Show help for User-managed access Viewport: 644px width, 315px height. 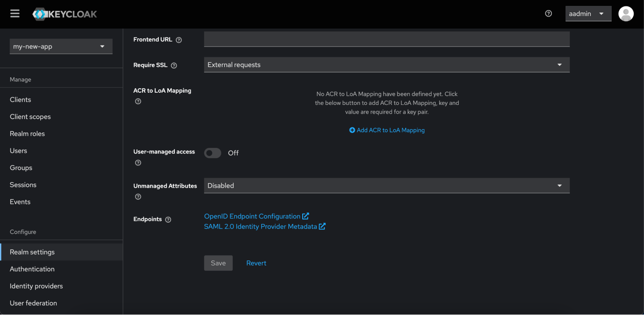(138, 163)
